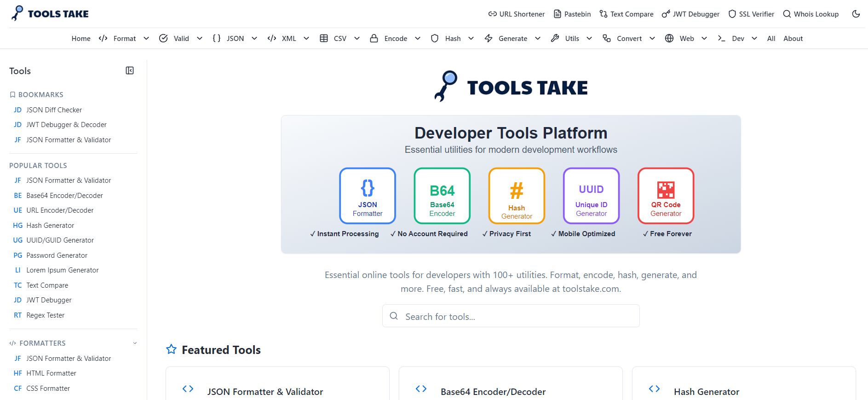Open UUID/GUID Generator sidebar link

pyautogui.click(x=60, y=240)
